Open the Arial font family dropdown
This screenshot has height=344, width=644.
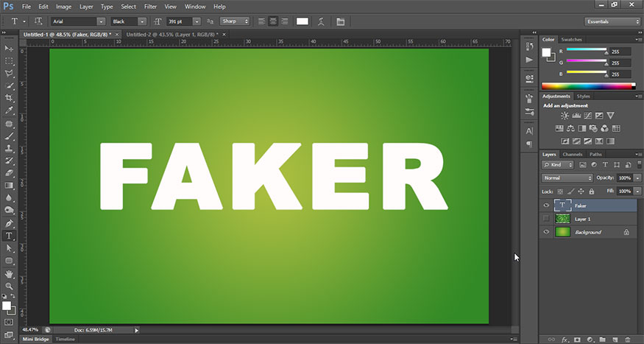click(x=101, y=21)
